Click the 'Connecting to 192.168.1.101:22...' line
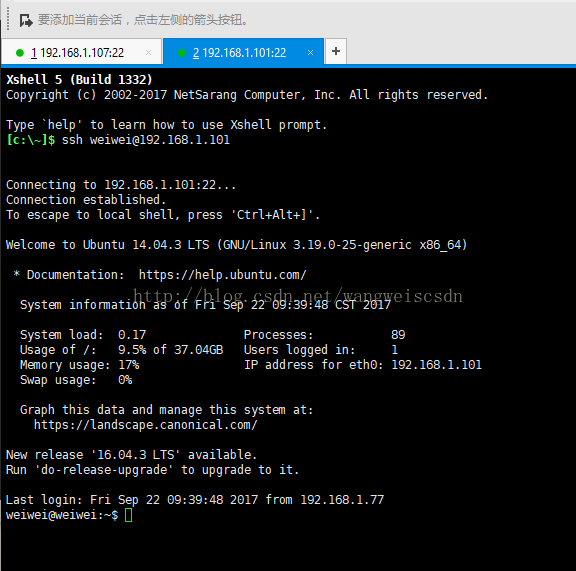Viewport: 576px width, 571px height. coord(121,185)
